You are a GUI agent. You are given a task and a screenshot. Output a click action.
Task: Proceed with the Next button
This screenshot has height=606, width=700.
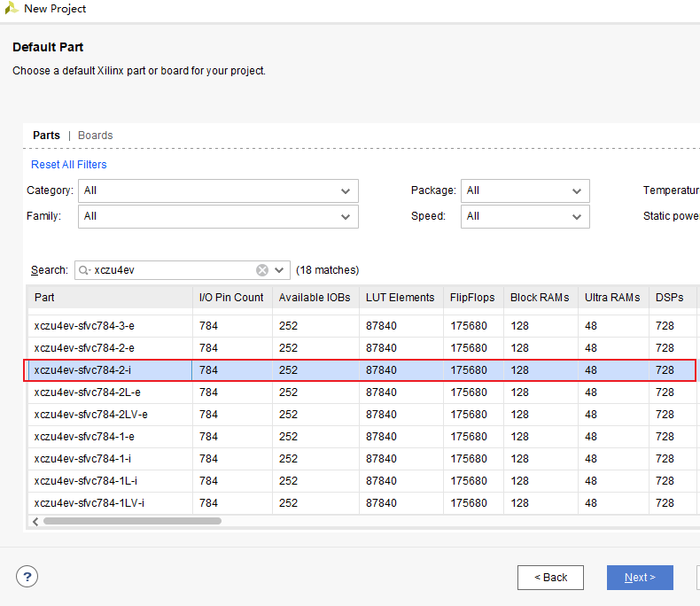[x=640, y=578]
